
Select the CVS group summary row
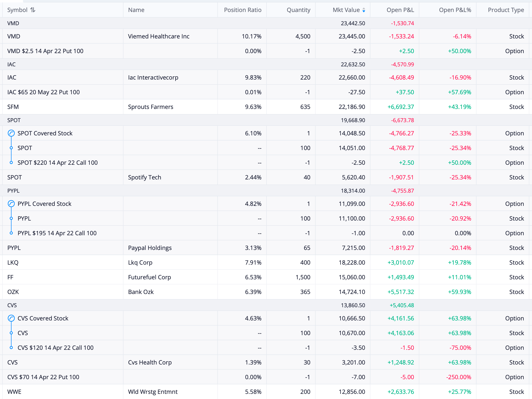[266, 305]
